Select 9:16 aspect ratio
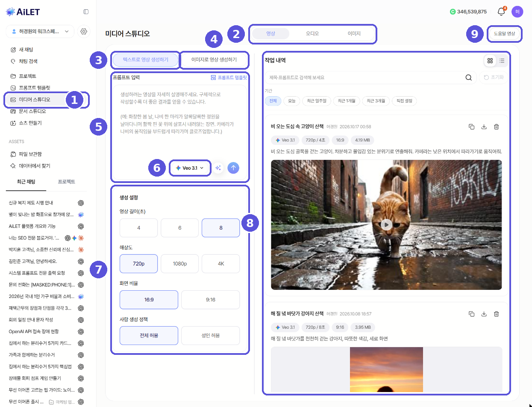The image size is (532, 407). click(x=211, y=300)
